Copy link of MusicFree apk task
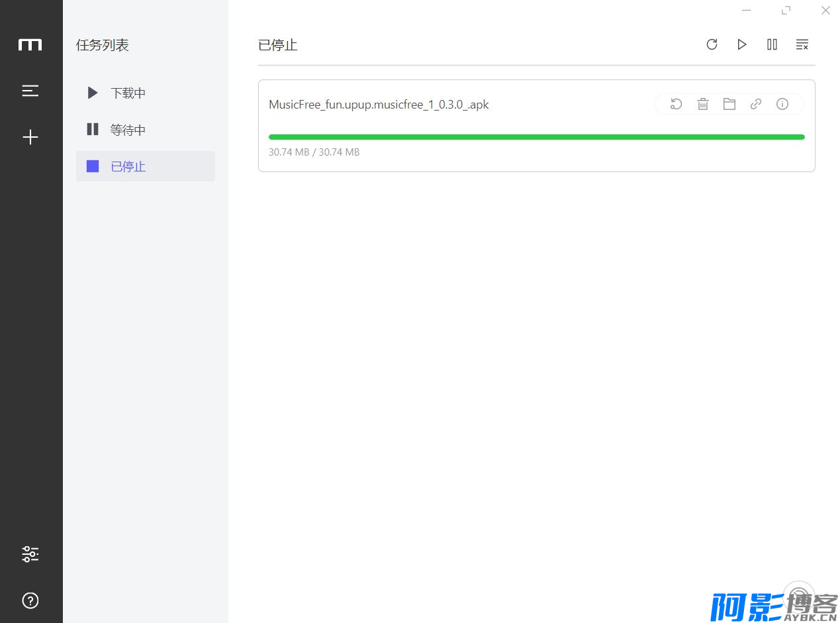Screen dimensions: 840x623 coord(756,104)
